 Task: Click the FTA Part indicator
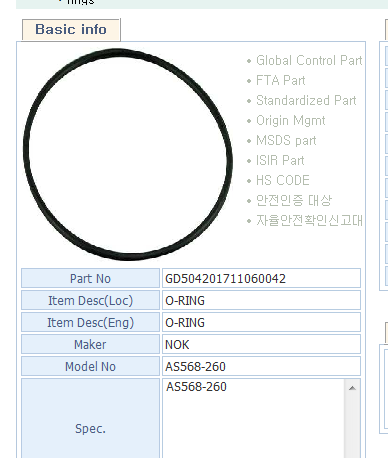click(x=276, y=81)
